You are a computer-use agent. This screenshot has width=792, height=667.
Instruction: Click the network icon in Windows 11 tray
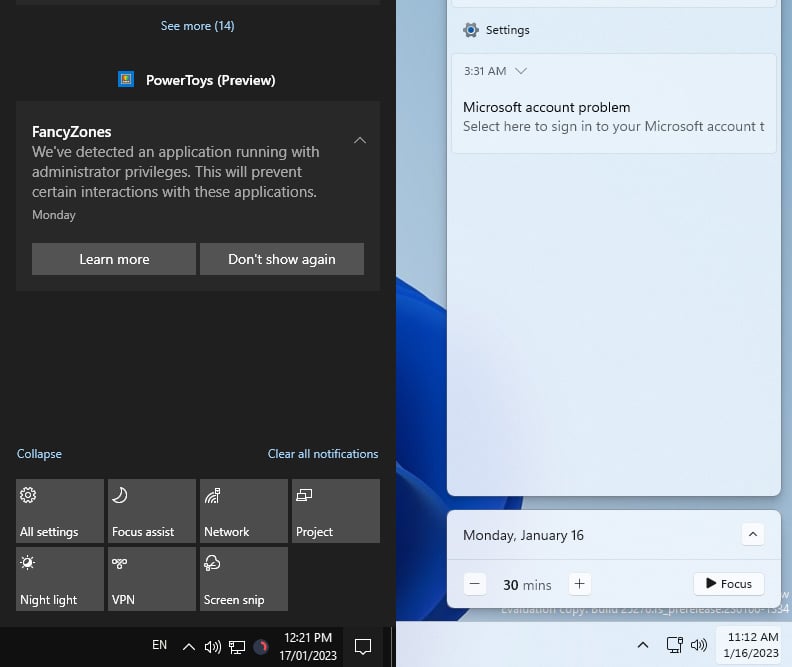[674, 645]
